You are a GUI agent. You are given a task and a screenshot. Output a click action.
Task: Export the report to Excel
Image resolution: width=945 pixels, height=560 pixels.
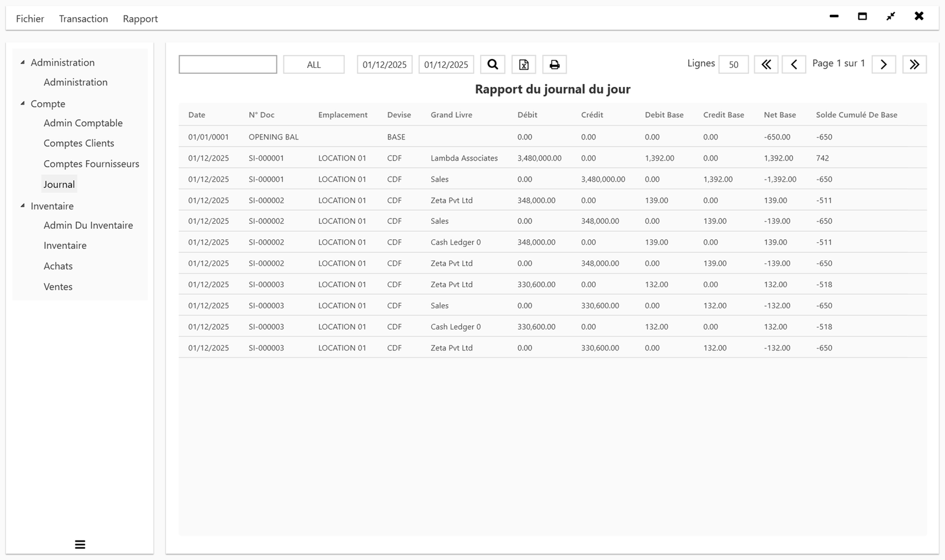point(523,64)
